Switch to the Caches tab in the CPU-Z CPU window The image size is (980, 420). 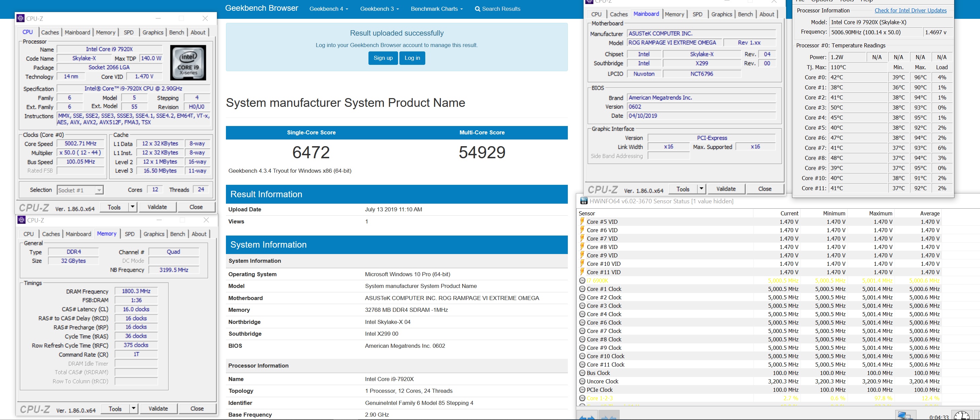pyautogui.click(x=50, y=32)
